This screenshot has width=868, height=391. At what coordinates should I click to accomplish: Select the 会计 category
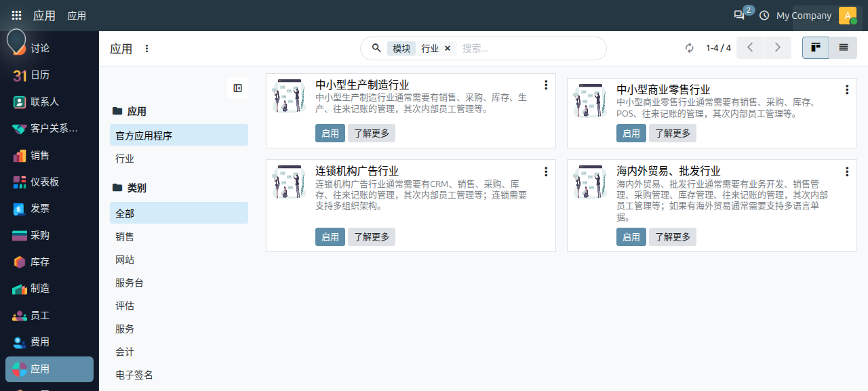(x=179, y=352)
